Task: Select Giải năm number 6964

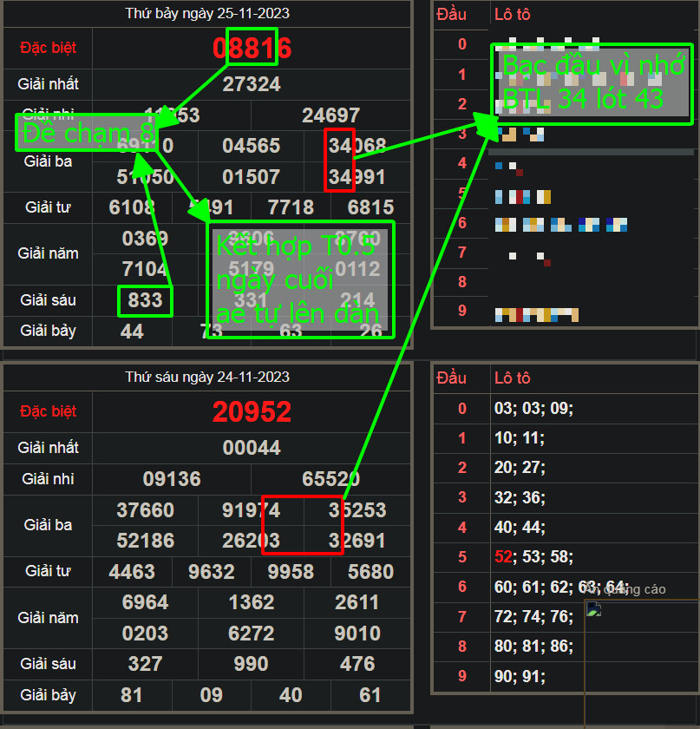Action: tap(145, 602)
